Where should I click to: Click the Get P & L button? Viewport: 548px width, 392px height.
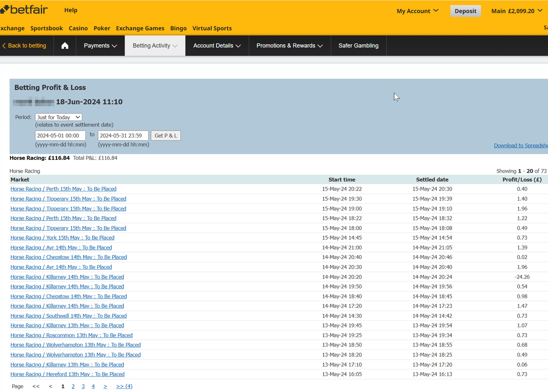166,136
